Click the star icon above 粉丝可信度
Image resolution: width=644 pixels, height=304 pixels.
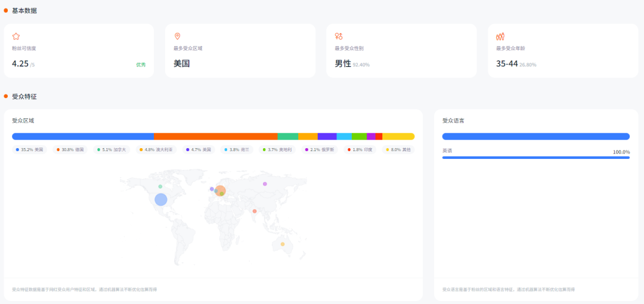pyautogui.click(x=16, y=36)
